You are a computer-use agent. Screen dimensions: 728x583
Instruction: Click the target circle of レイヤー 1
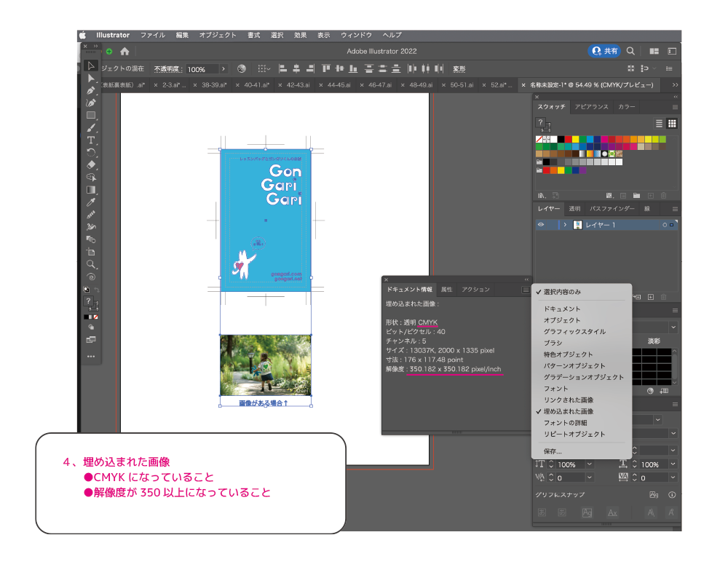pyautogui.click(x=665, y=225)
